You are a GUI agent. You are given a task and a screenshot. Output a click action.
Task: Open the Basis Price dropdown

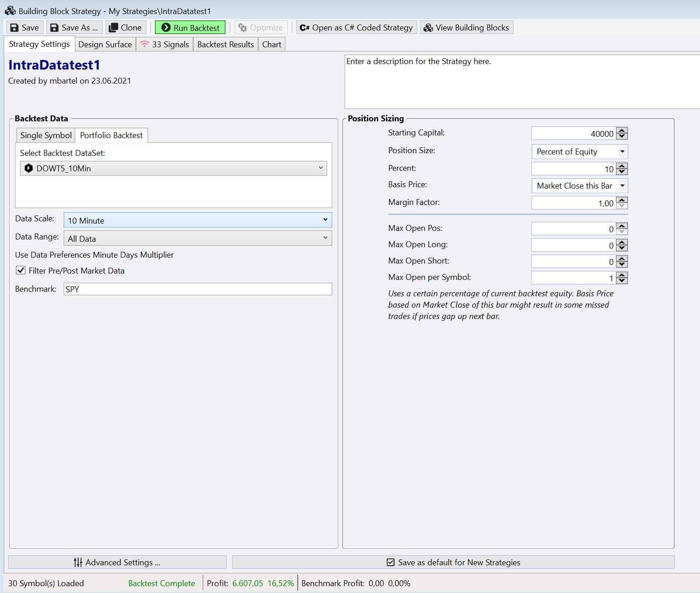tap(622, 185)
